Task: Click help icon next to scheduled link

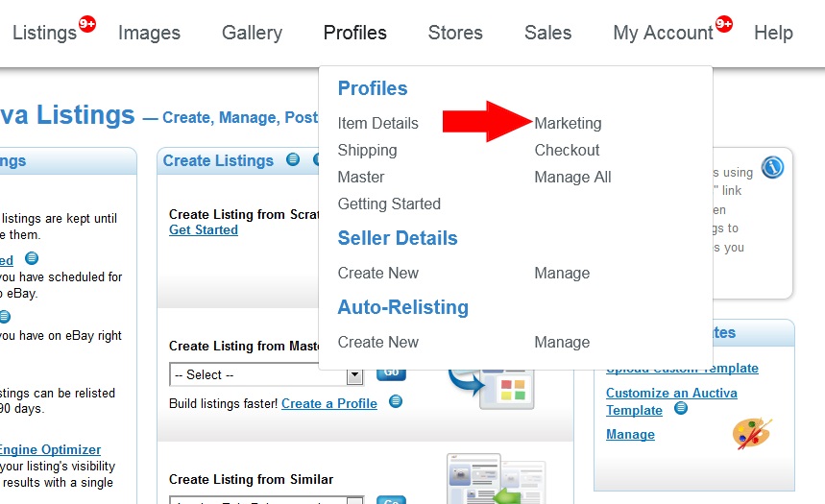Action: click(32, 258)
